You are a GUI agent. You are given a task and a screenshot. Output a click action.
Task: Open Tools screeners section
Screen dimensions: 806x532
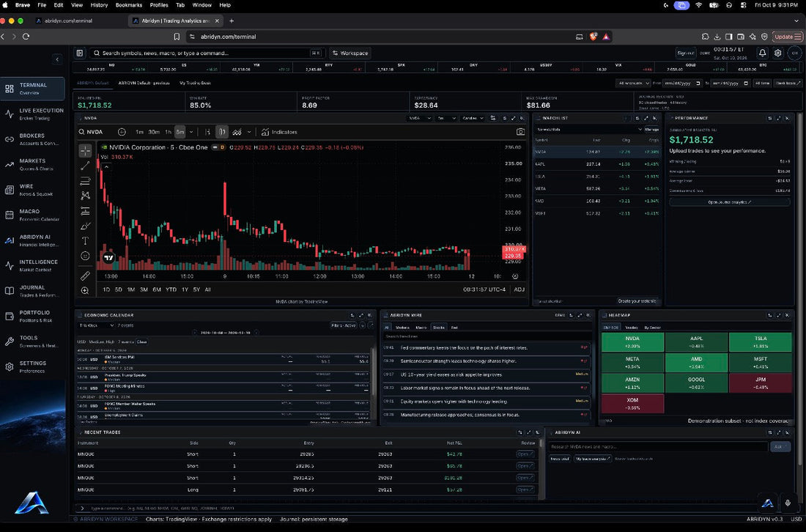(x=33, y=341)
